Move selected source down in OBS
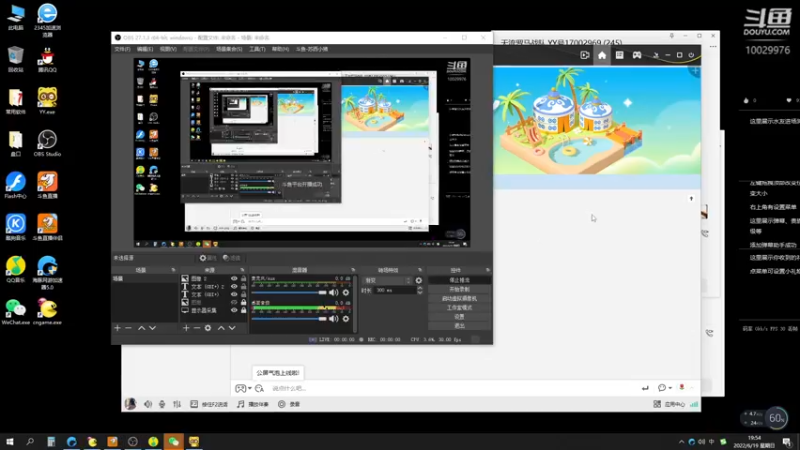 click(x=232, y=328)
